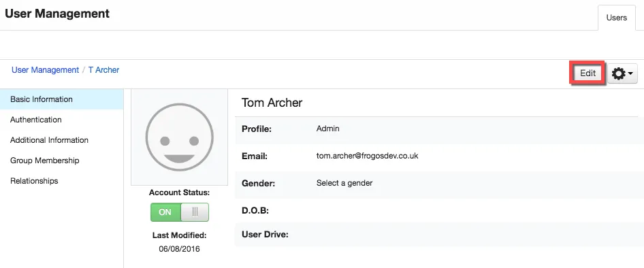Click the Profile: field label
This screenshot has height=268, width=644.
pos(257,129)
